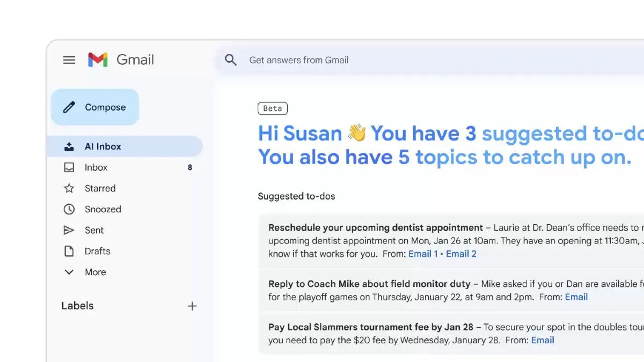The width and height of the screenshot is (644, 362).
Task: Open the Inbox folder
Action: 96,167
